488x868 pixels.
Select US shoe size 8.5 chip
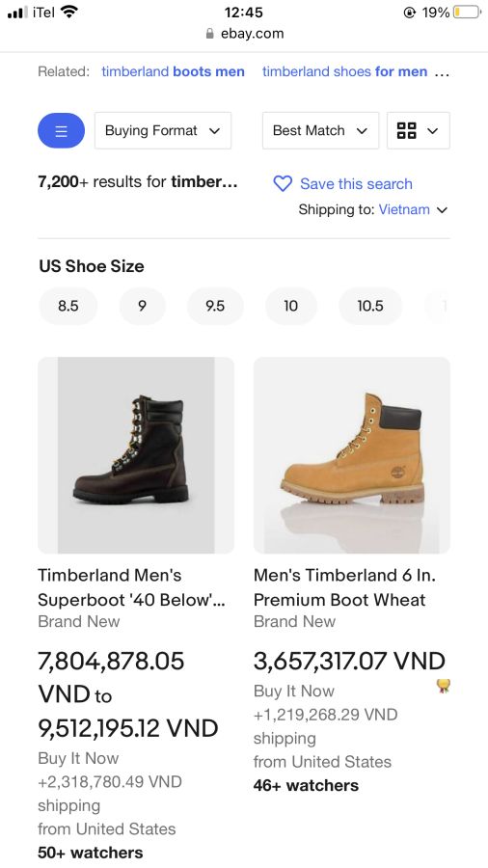click(68, 306)
